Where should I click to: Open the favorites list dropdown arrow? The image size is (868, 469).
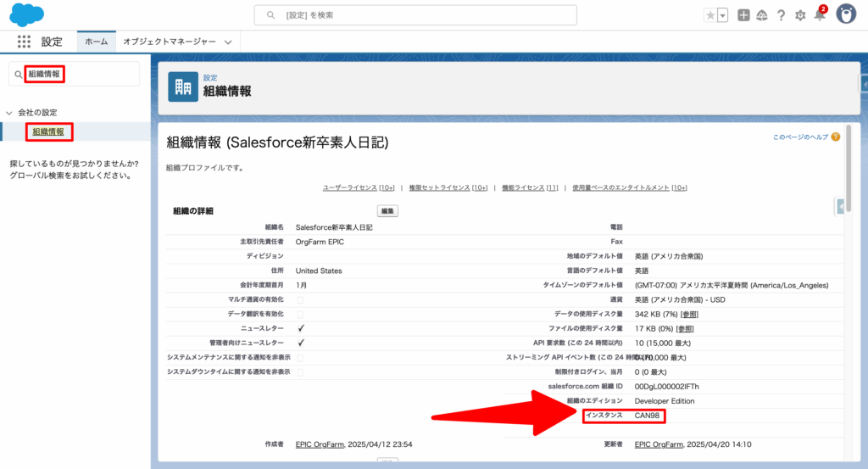pyautogui.click(x=722, y=15)
